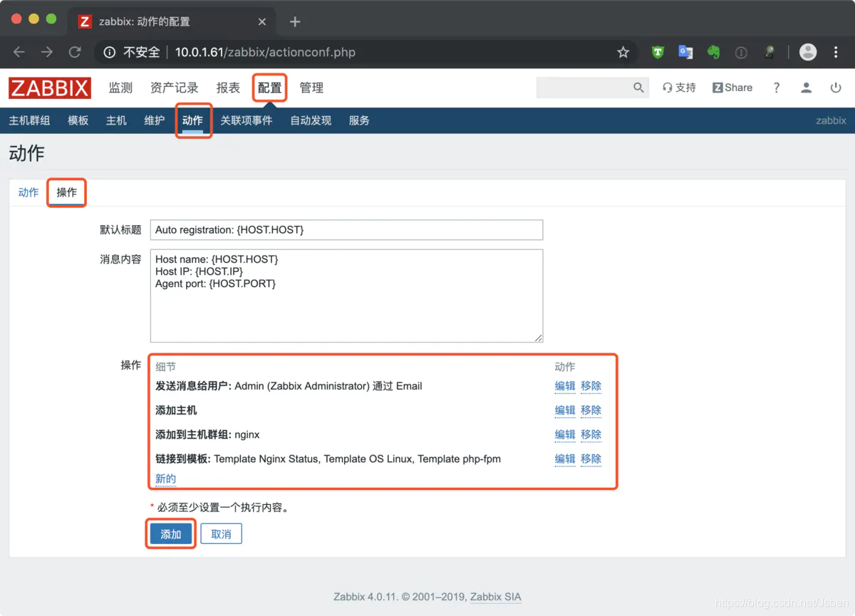Go to 维护 submenu
Viewport: 855px width, 616px height.
tap(155, 120)
